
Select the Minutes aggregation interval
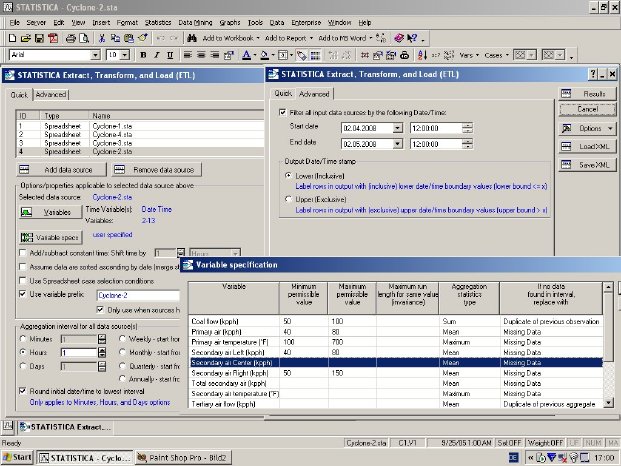point(24,338)
